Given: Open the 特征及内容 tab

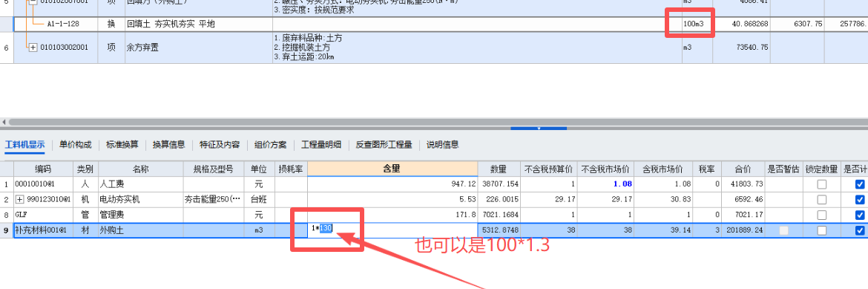Looking at the screenshot, I should click(220, 145).
